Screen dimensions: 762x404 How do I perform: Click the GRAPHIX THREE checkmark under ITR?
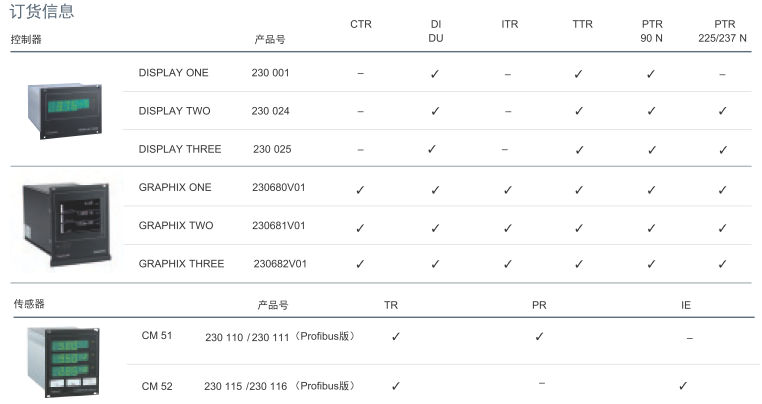point(508,263)
